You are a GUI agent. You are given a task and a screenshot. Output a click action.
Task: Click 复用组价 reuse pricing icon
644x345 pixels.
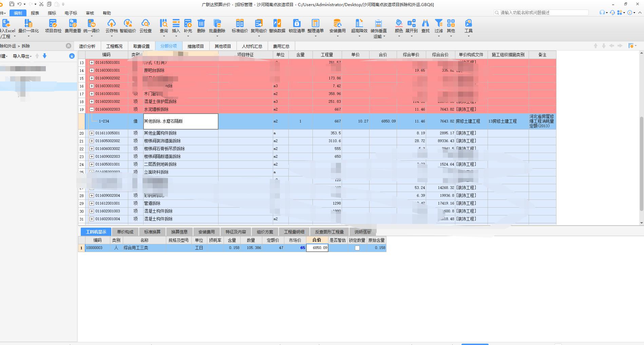coord(259,23)
